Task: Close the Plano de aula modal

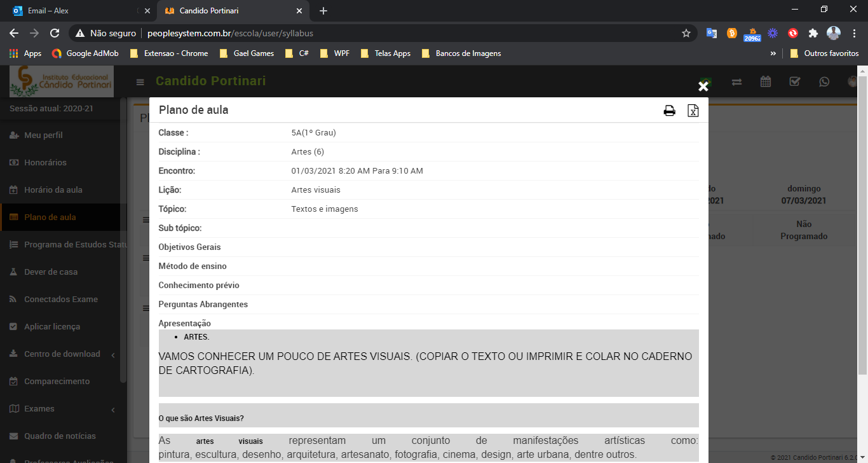Action: click(703, 86)
